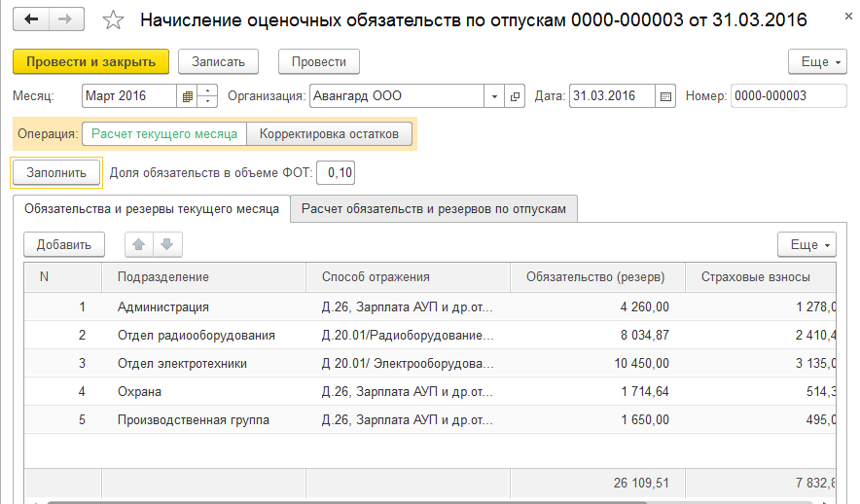The height and width of the screenshot is (504, 860).
Task: Open the date field calendar icon
Action: (666, 96)
